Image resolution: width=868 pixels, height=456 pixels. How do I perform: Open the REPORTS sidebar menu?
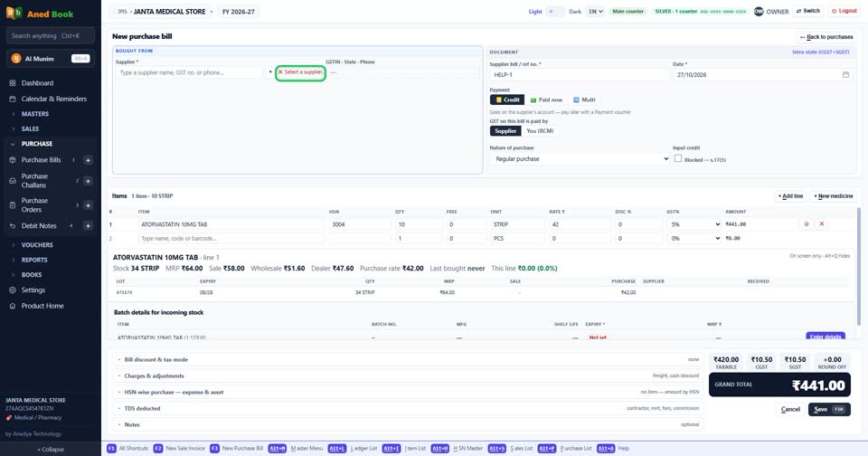click(34, 260)
